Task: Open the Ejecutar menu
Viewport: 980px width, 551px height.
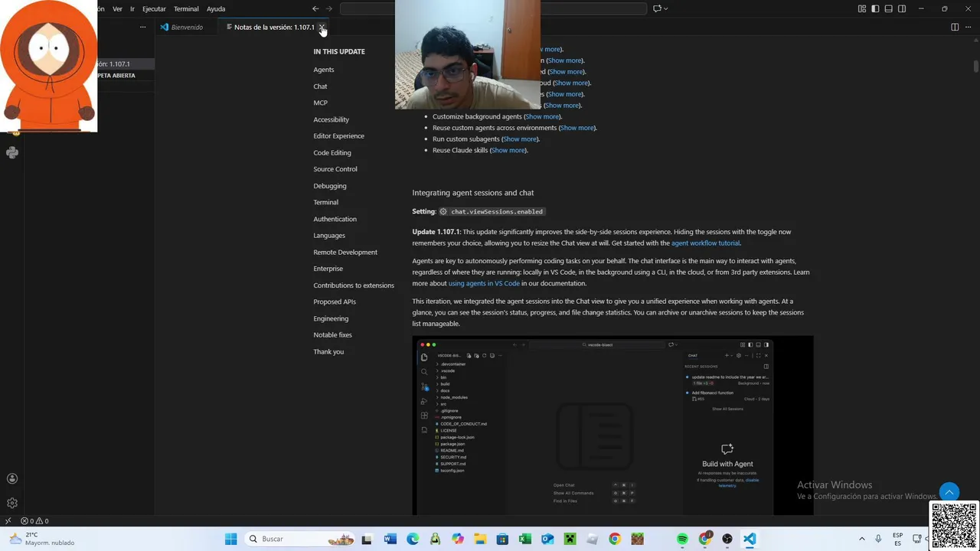Action: (x=154, y=9)
